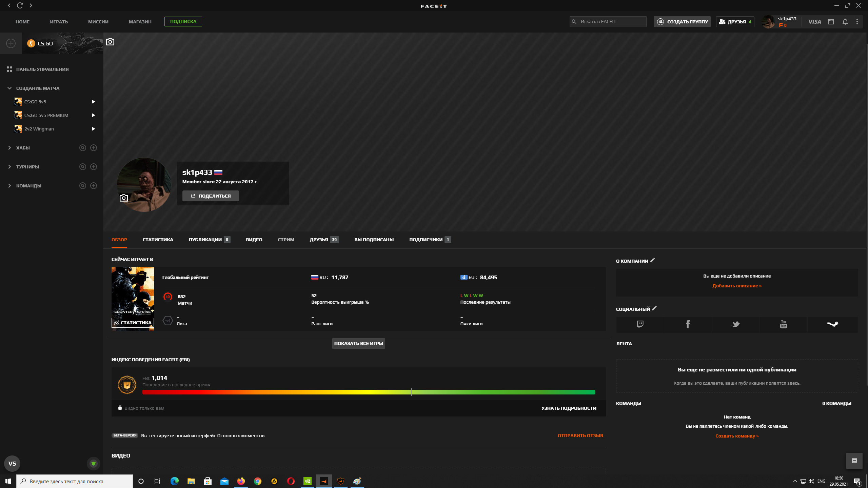This screenshot has height=488, width=868.
Task: Open notifications with the bell icon
Action: [845, 22]
